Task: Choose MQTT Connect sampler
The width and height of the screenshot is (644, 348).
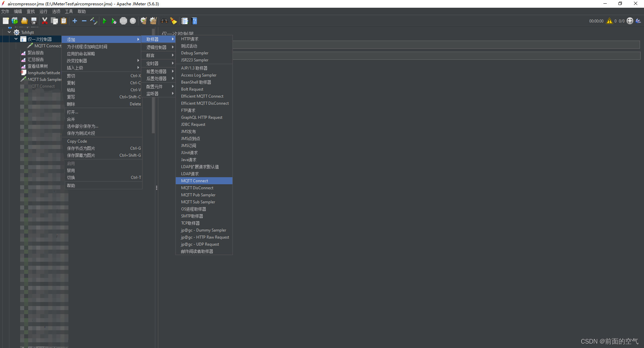Action: (x=204, y=181)
